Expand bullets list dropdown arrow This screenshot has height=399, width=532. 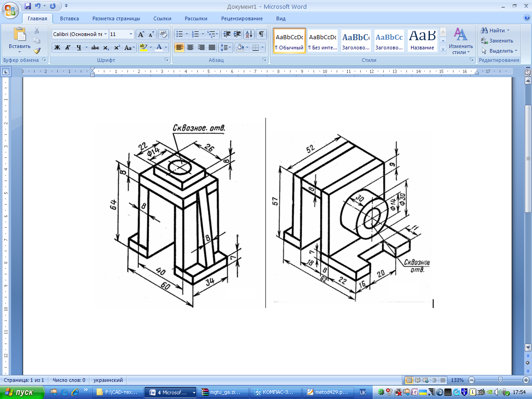click(187, 34)
